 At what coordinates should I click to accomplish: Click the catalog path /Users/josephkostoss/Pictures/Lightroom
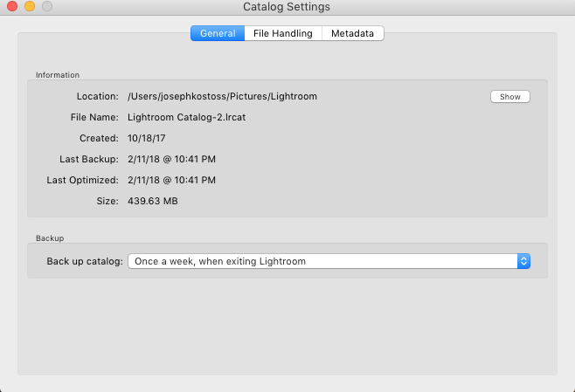pos(222,96)
